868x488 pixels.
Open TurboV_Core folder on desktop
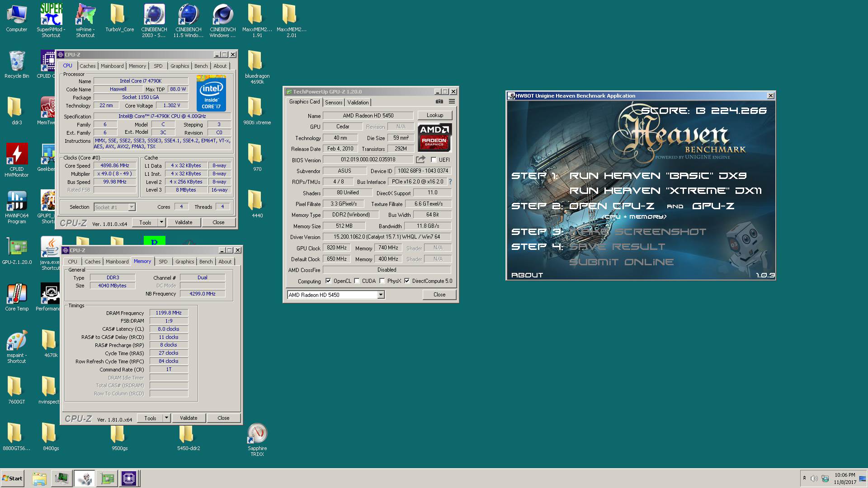click(119, 18)
